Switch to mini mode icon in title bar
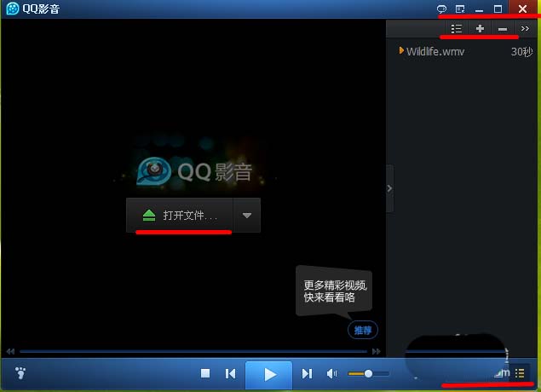The image size is (541, 392). pyautogui.click(x=460, y=9)
